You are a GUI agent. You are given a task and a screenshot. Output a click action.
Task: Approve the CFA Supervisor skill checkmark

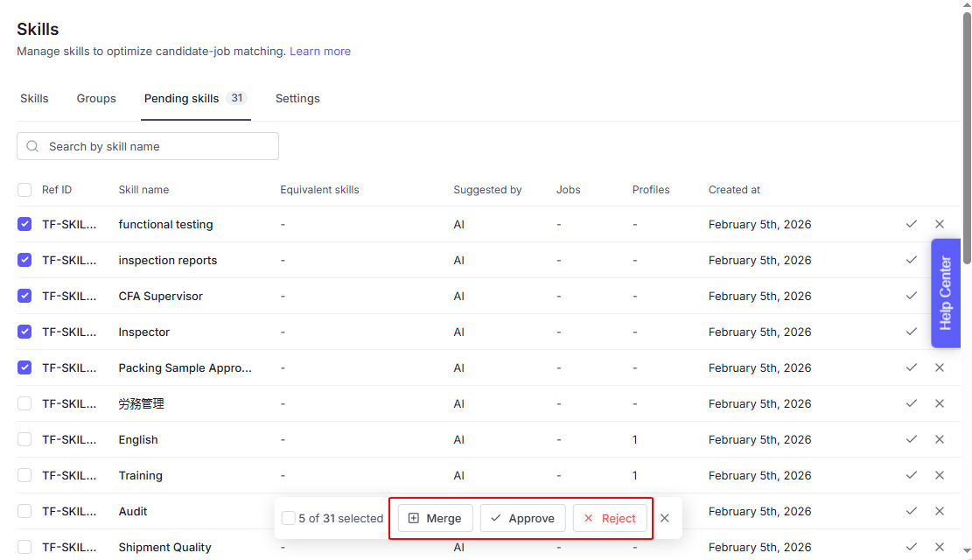[x=911, y=296]
